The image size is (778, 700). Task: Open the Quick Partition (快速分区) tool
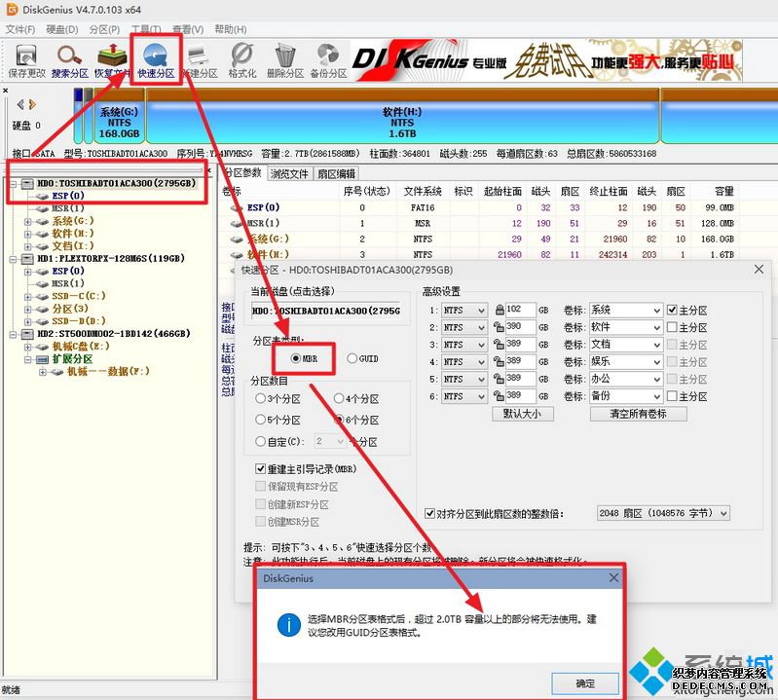pos(156,60)
